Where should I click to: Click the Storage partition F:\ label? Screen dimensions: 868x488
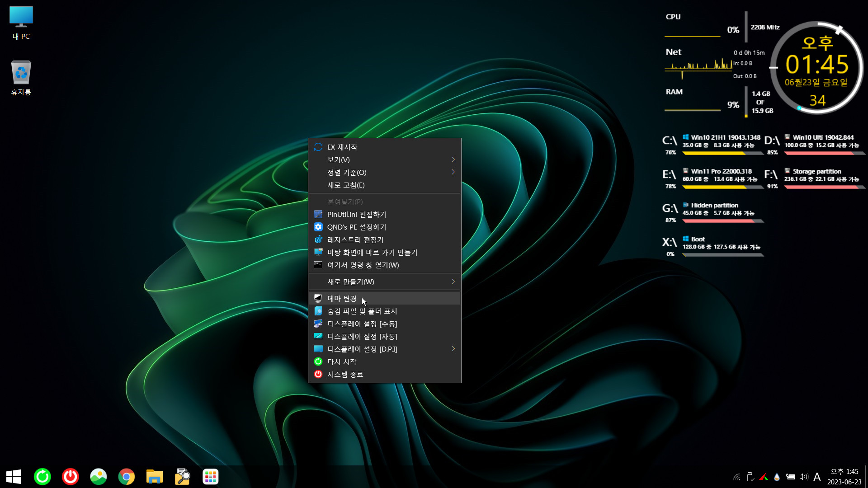816,171
